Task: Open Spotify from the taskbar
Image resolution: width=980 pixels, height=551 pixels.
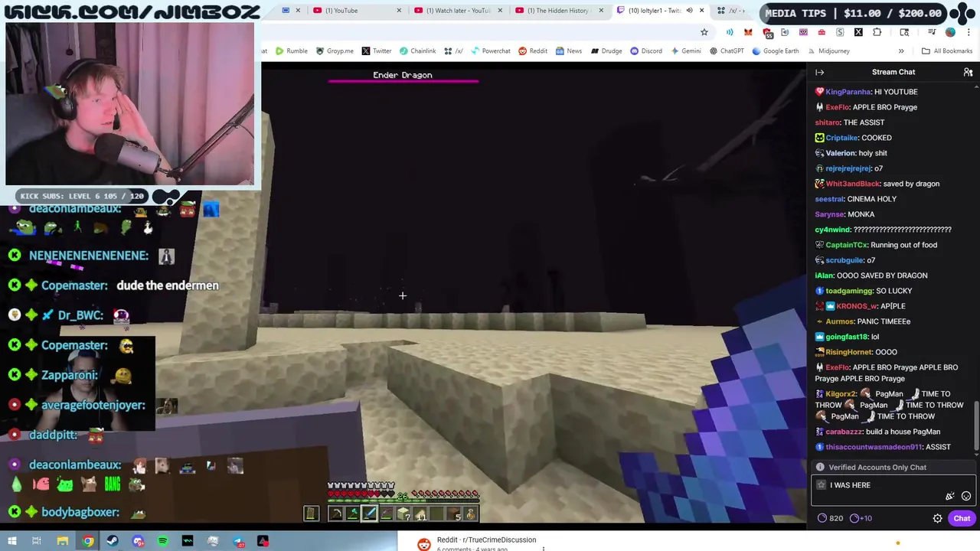Action: [162, 541]
